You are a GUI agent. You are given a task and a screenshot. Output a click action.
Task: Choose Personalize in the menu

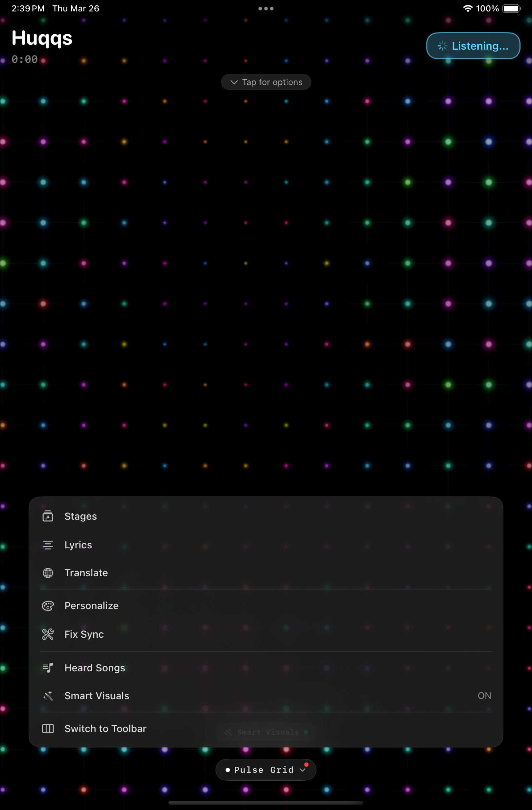[266, 606]
